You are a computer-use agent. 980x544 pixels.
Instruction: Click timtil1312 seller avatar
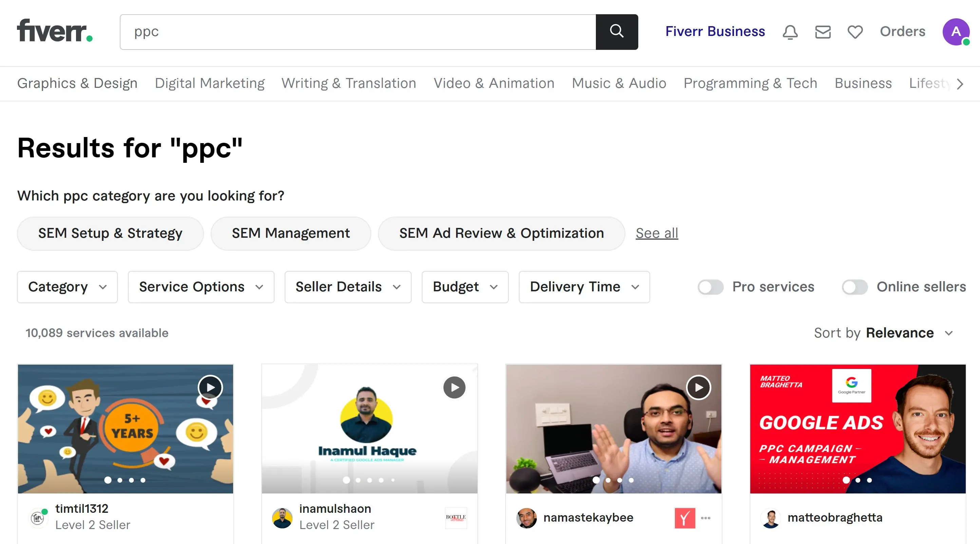[x=38, y=518]
